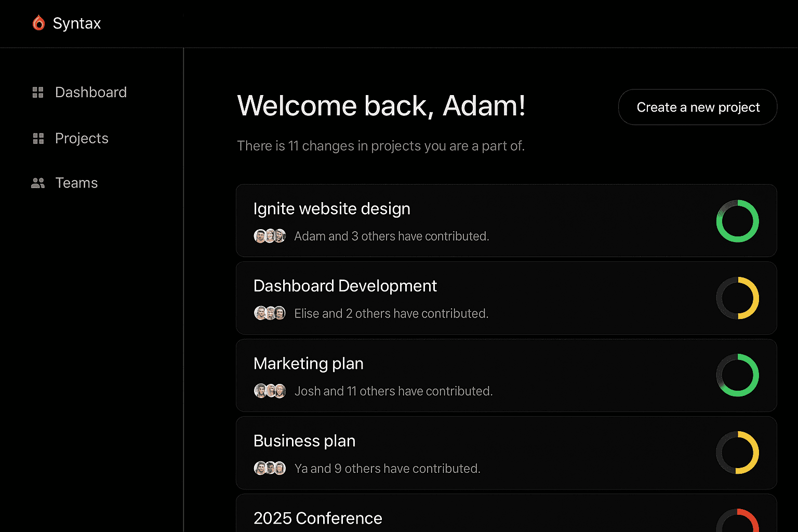
Task: Click contributor avatars on Ignite website design
Action: click(270, 236)
